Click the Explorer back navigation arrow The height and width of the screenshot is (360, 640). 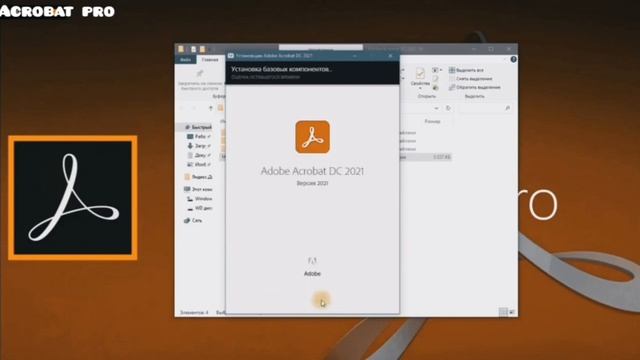tap(182, 108)
